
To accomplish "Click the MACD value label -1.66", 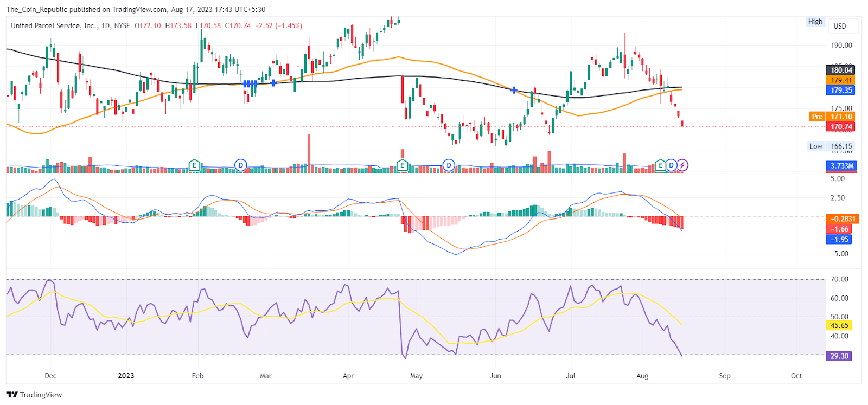I will 839,229.
